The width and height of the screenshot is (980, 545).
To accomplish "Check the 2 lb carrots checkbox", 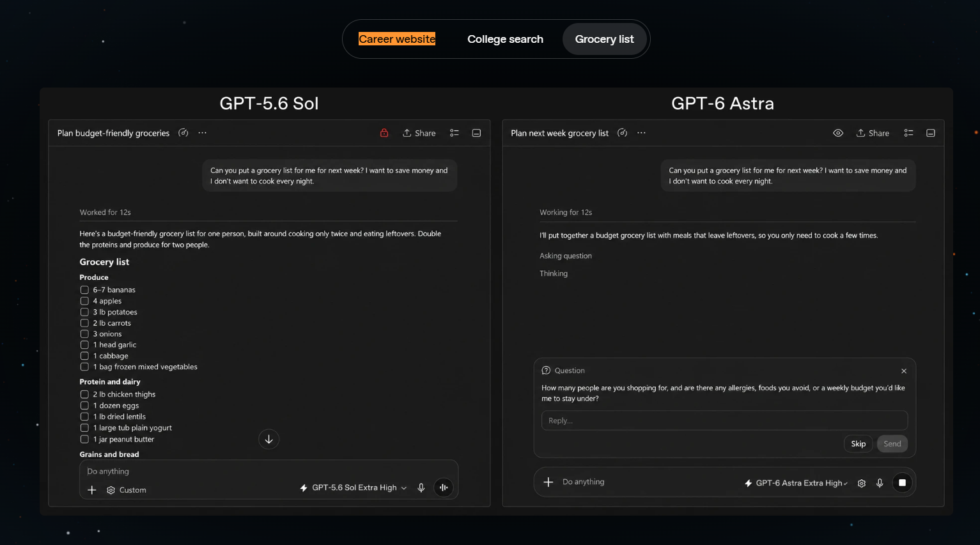I will tap(84, 323).
